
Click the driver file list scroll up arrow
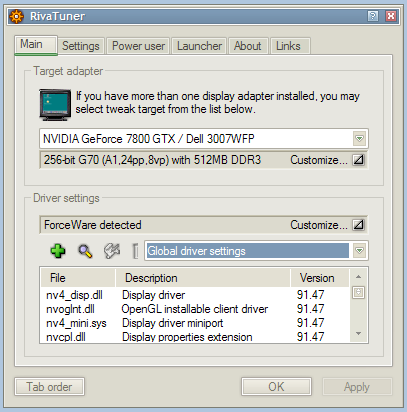click(359, 277)
